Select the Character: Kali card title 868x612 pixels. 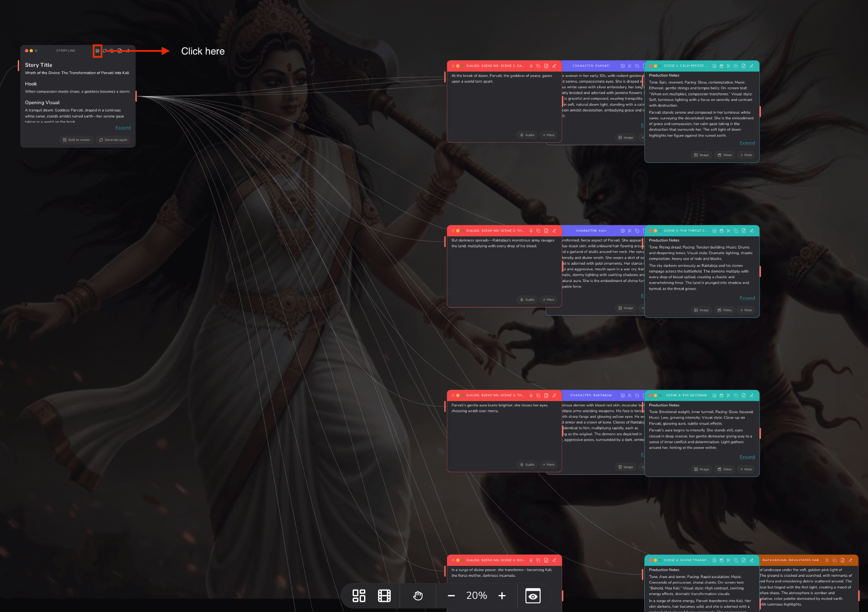tap(591, 231)
